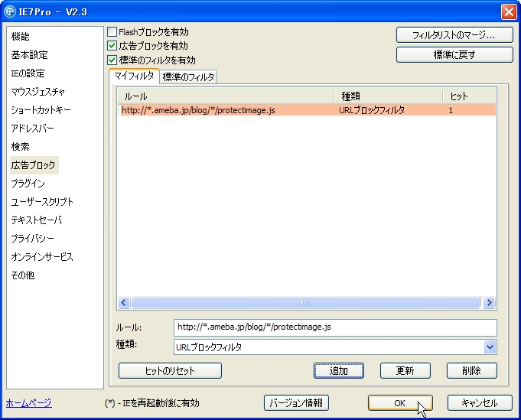
Task: Click 更新 to update the rule
Action: [405, 371]
